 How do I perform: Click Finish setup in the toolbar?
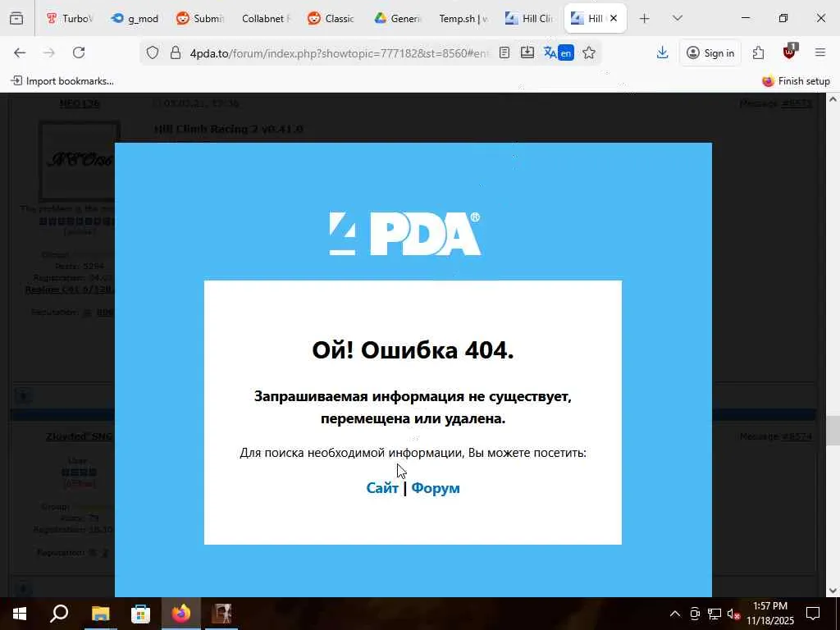coord(796,81)
